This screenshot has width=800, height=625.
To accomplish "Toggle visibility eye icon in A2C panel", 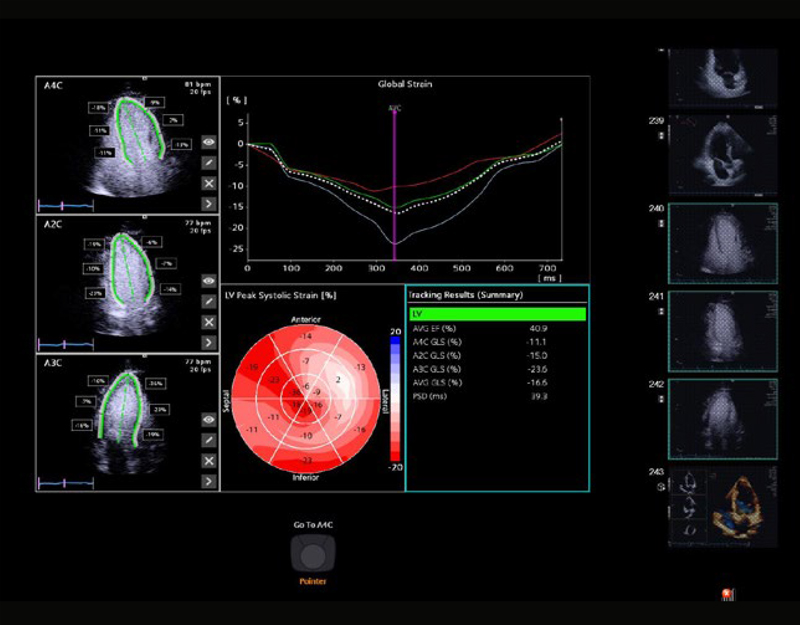I will [209, 282].
